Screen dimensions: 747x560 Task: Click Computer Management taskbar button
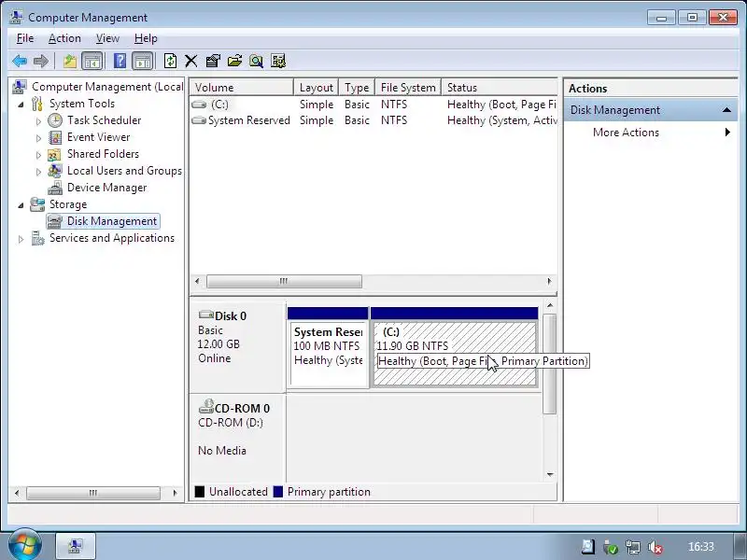click(x=76, y=546)
